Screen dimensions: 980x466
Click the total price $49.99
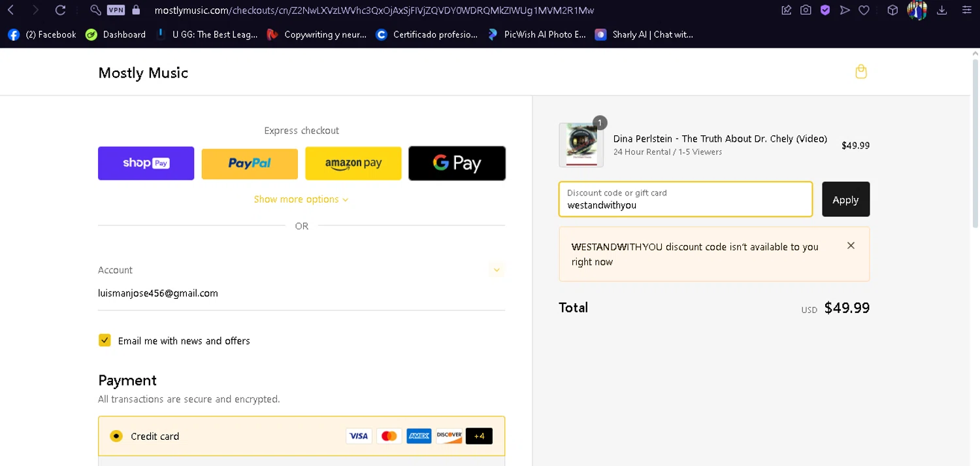[847, 308]
